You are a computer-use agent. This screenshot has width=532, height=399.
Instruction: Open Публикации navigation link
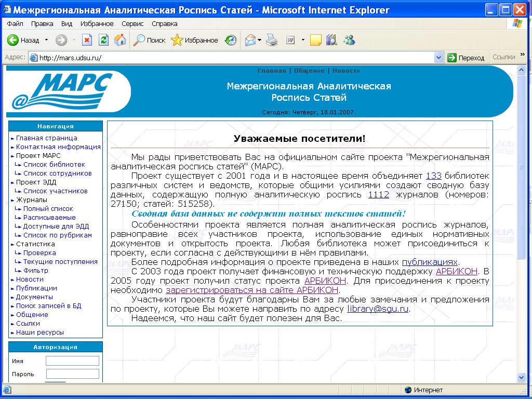click(36, 288)
